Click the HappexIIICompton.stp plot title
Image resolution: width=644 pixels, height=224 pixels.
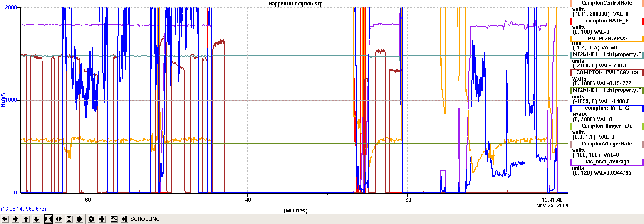tap(296, 3)
